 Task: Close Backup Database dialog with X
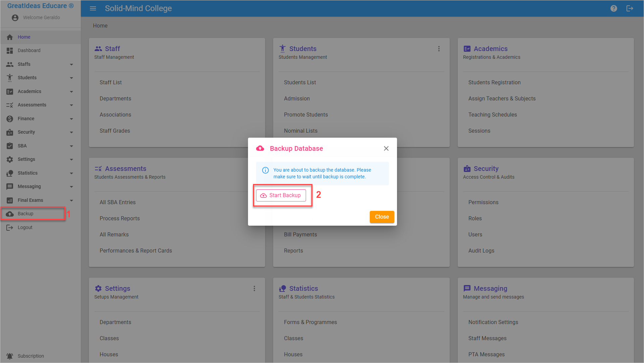386,148
